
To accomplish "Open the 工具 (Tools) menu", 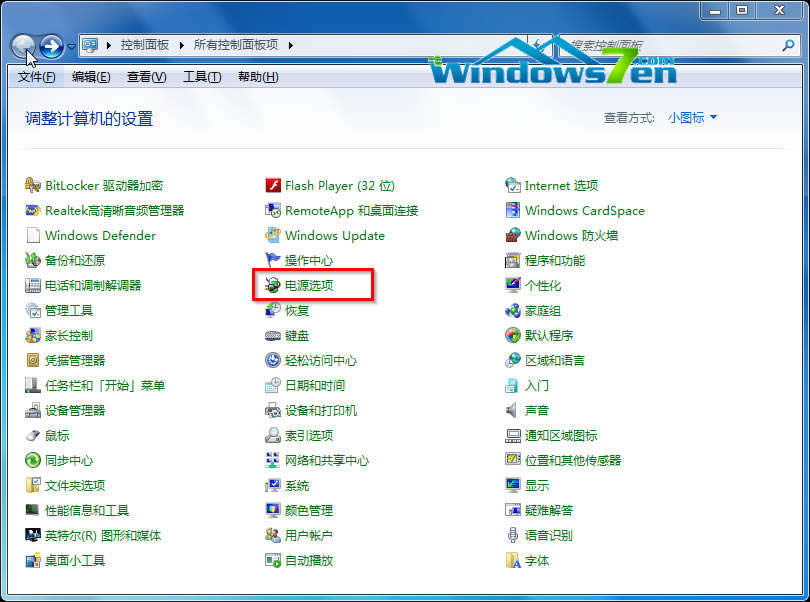I will pos(201,76).
